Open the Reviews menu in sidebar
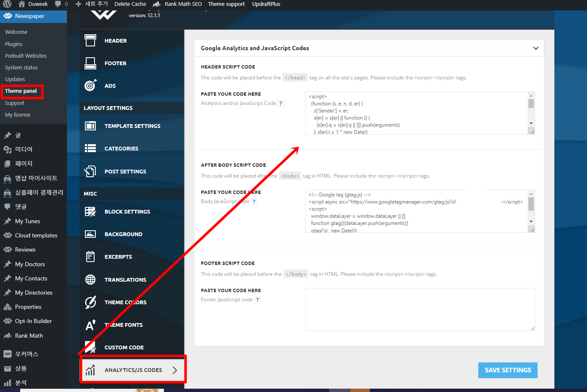Screen dimensions: 587x392 pyautogui.click(x=33, y=249)
